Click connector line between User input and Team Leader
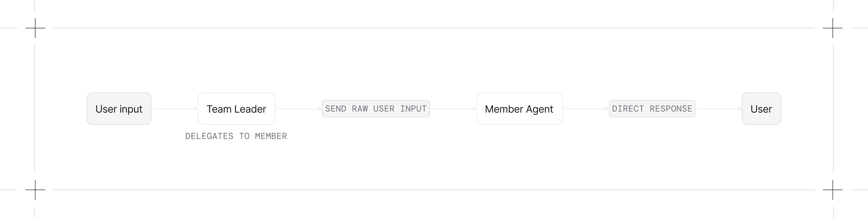The height and width of the screenshot is (218, 868). (173, 109)
